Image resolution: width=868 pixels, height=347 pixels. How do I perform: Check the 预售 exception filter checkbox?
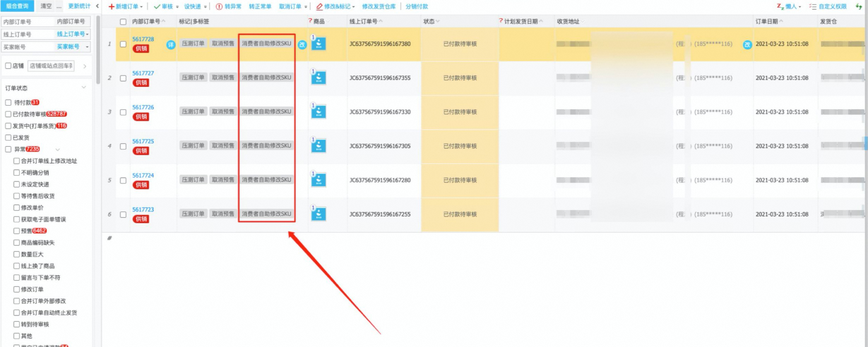(x=16, y=231)
